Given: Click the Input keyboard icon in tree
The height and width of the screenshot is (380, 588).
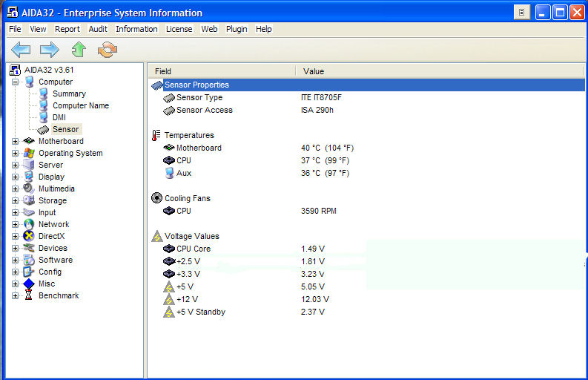Looking at the screenshot, I should 29,212.
